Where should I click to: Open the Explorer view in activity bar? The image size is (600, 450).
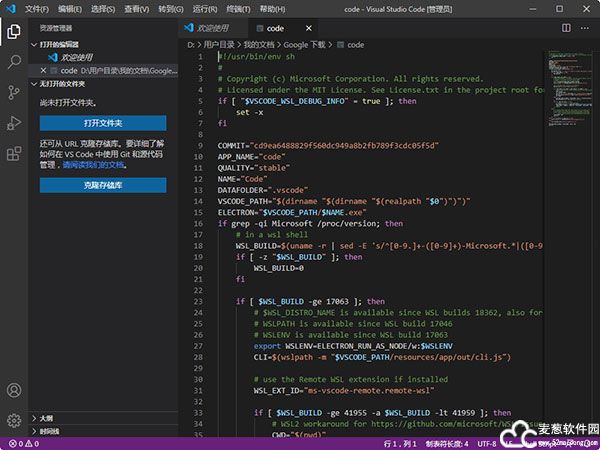tap(14, 31)
